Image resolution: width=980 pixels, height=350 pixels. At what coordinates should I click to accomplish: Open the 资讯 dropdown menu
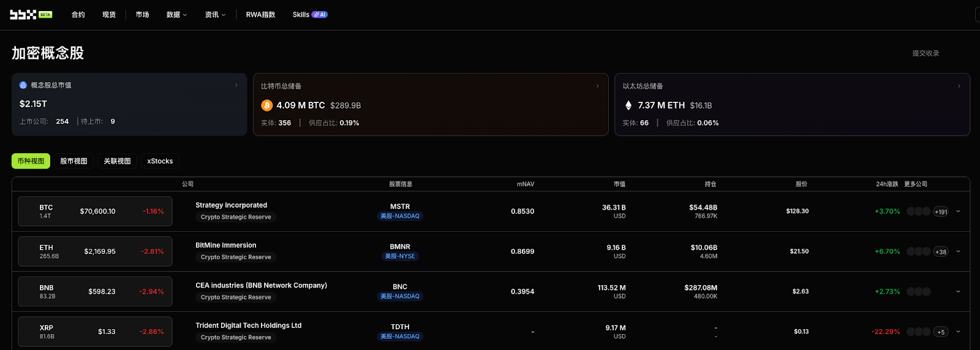(x=215, y=15)
